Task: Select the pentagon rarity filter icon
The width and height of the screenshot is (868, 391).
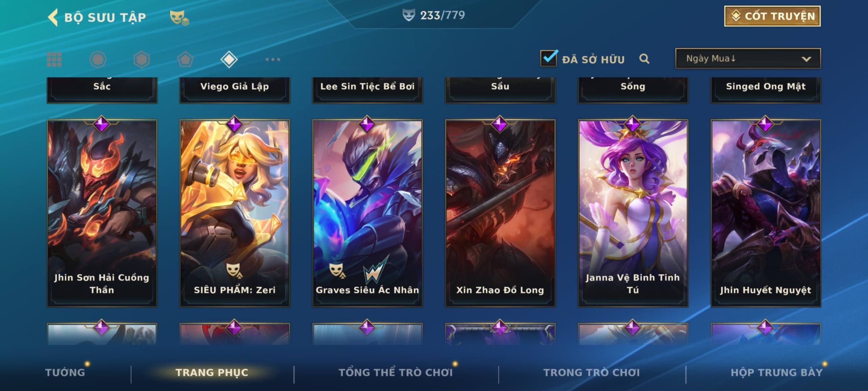Action: click(185, 59)
